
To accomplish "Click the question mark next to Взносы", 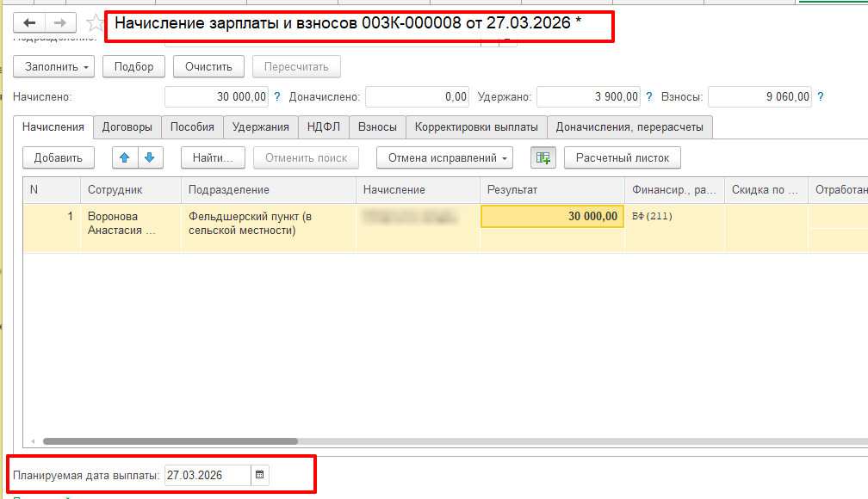I will pos(820,97).
